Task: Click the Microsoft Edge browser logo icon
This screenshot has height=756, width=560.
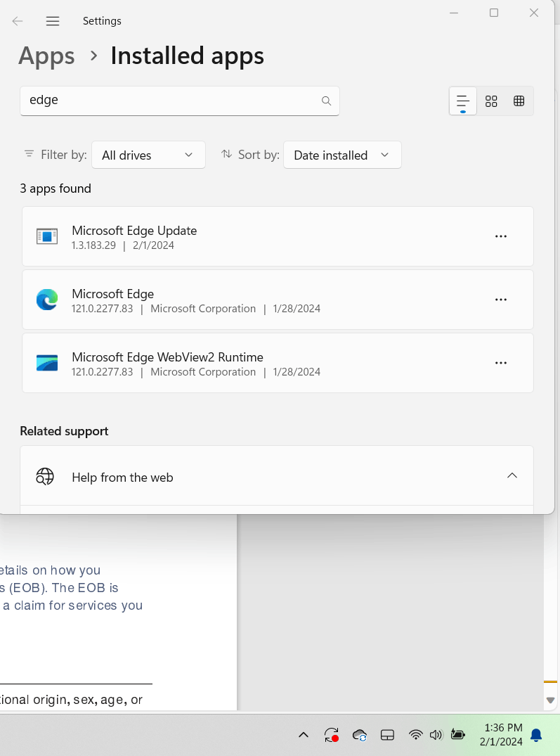Action: (47, 300)
